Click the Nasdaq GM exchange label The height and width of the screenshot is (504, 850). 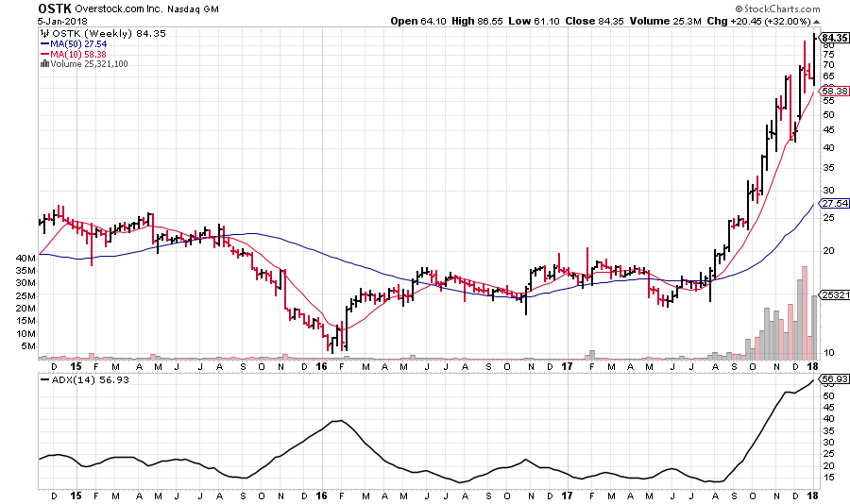point(193,9)
